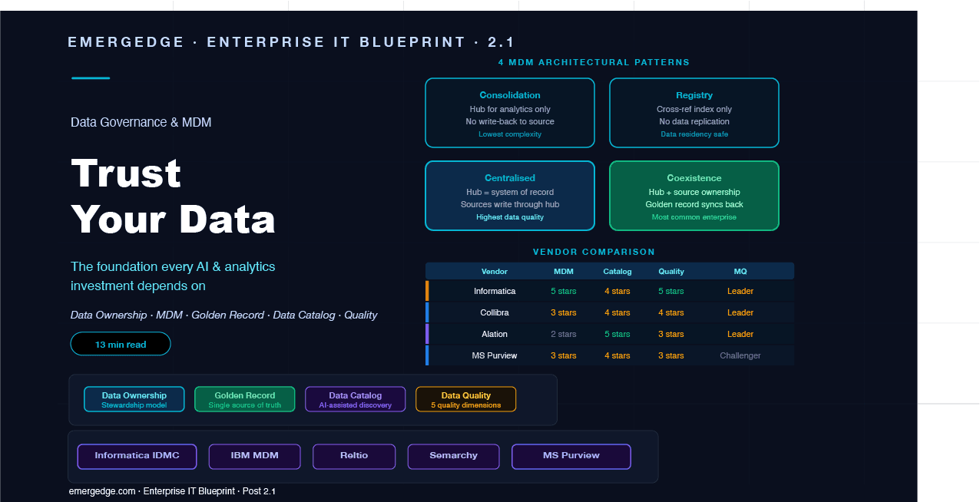The width and height of the screenshot is (980, 502).
Task: Click the '4 MDM ARCHITECTURAL PATTERNS' heading
Action: point(594,62)
